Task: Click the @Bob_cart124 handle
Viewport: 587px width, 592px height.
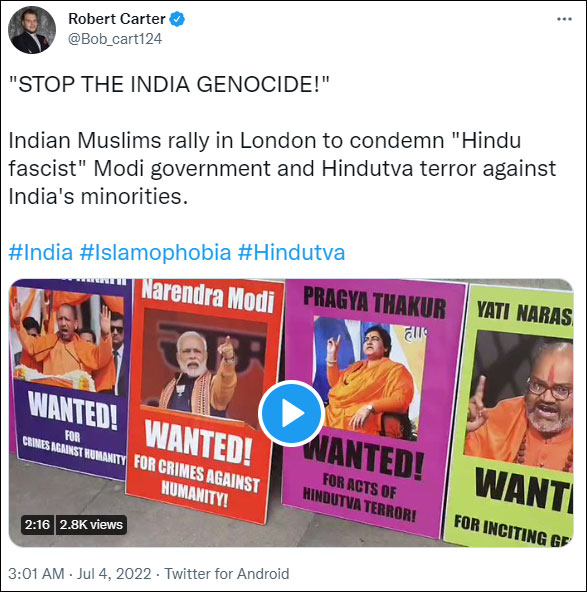Action: 115,39
